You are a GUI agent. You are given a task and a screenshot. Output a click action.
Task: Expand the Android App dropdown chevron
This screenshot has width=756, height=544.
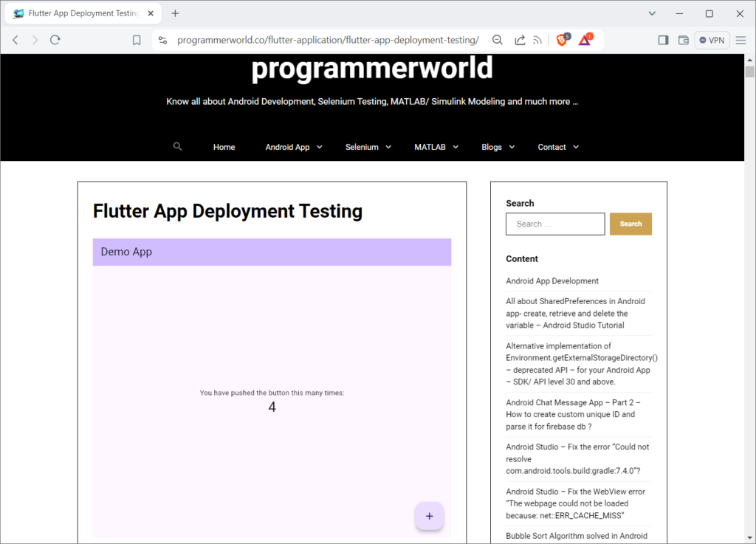point(319,147)
